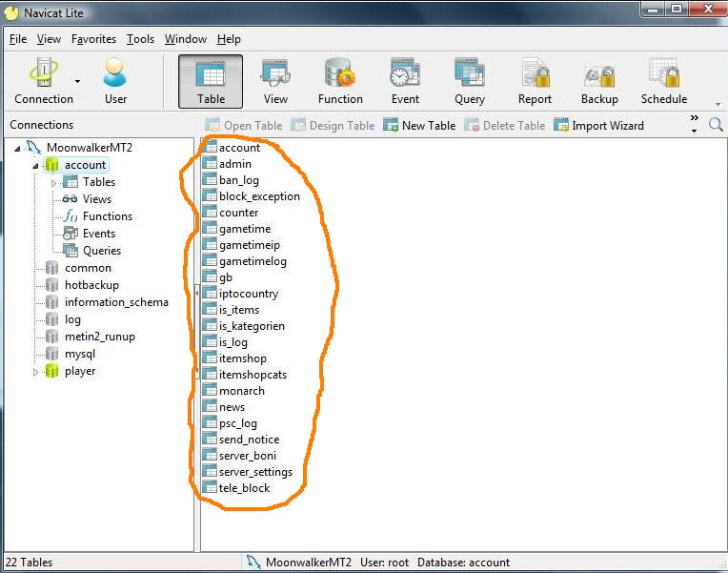
Task: Select the account table in list
Action: point(233,148)
